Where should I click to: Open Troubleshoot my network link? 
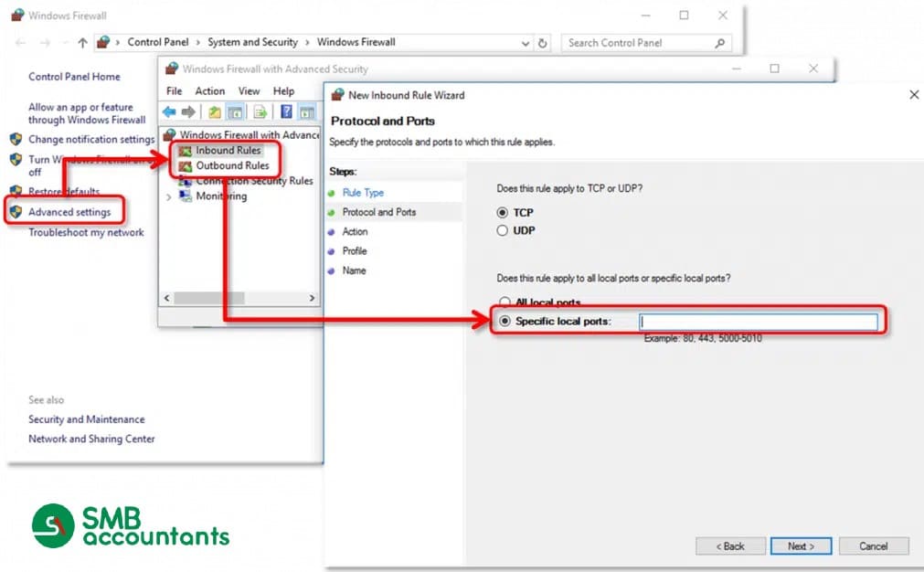[86, 233]
